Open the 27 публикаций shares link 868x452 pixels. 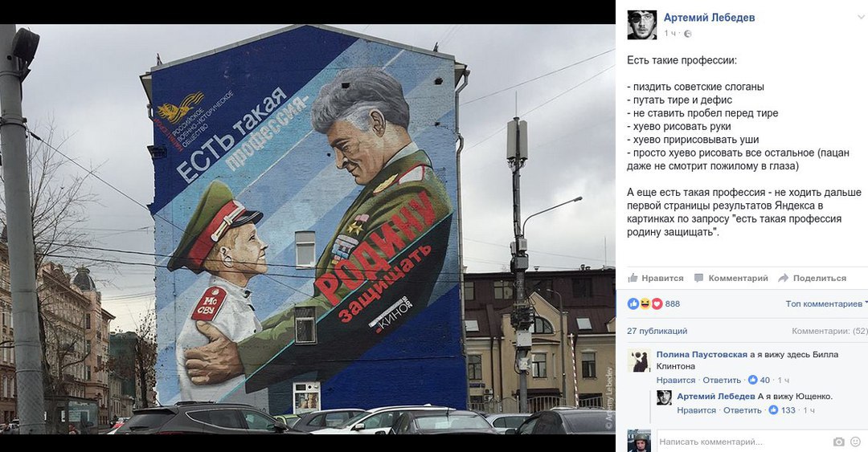tap(657, 331)
